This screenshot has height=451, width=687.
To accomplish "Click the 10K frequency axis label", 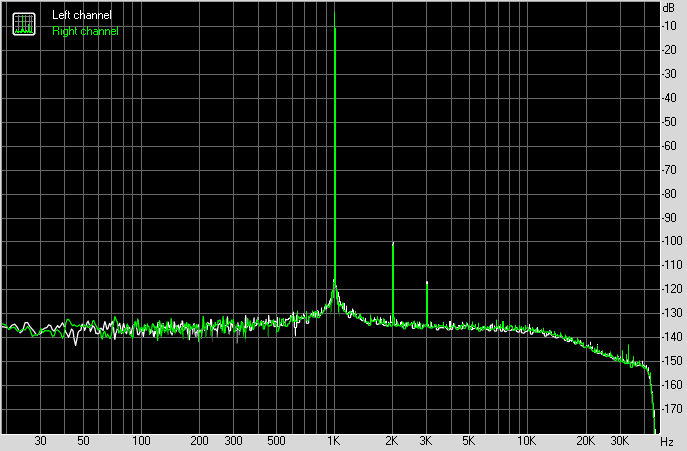I will click(527, 440).
